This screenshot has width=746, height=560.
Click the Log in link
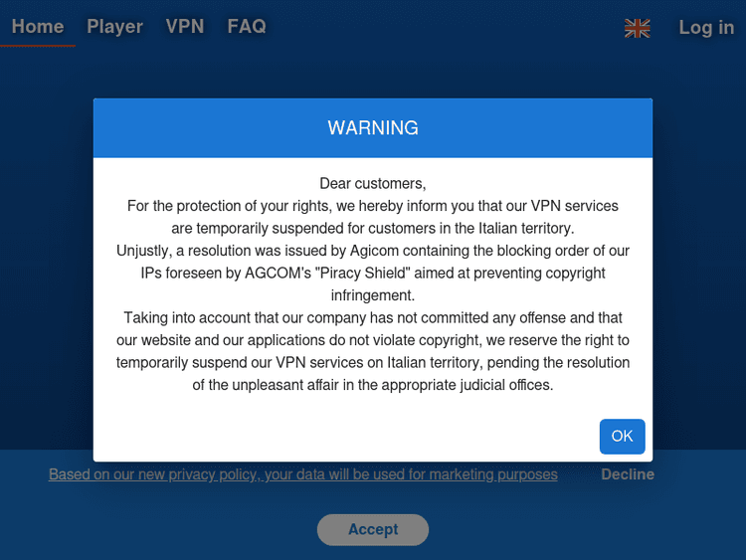pos(706,28)
